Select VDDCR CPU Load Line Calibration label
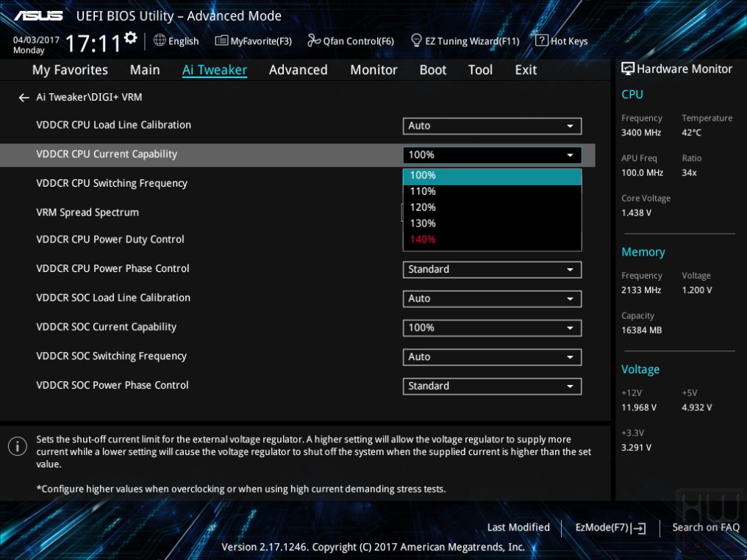 [113, 125]
